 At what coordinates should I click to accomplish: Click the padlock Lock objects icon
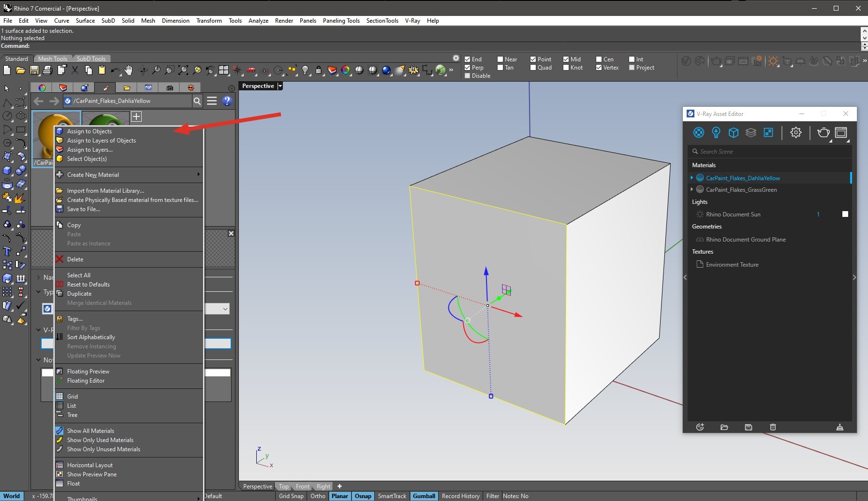click(319, 70)
